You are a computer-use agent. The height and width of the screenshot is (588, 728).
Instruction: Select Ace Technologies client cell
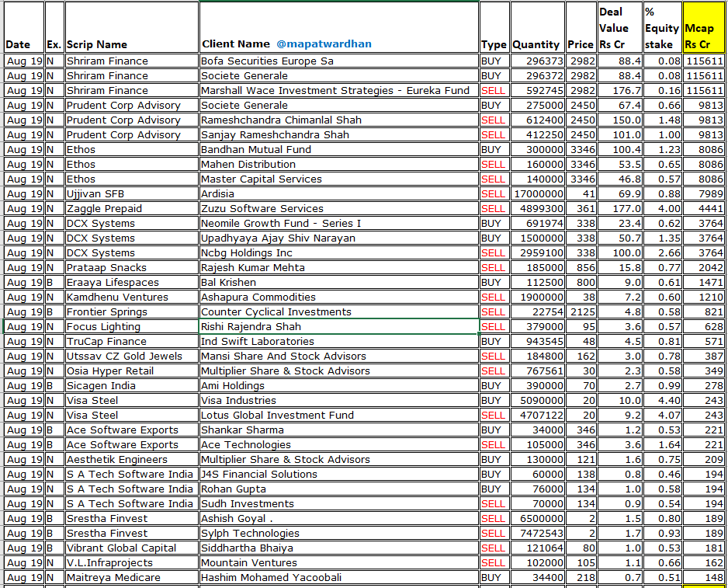339,445
